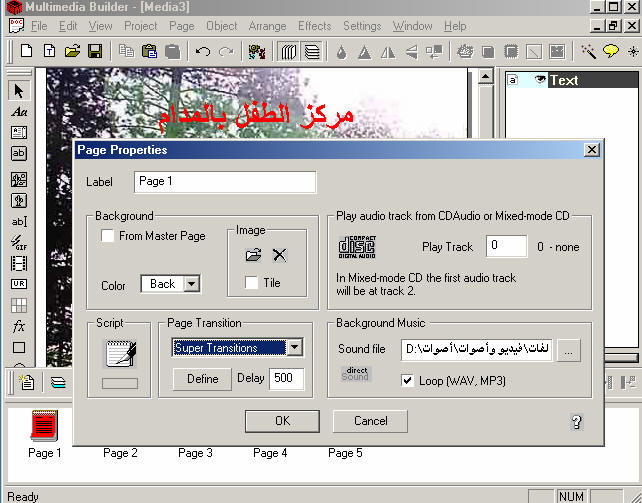The width and height of the screenshot is (642, 503).
Task: Click the question mark help icon
Action: pyautogui.click(x=577, y=422)
